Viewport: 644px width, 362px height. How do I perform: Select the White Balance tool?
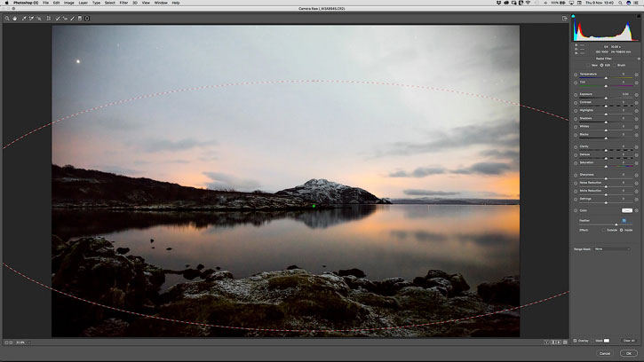[24, 19]
